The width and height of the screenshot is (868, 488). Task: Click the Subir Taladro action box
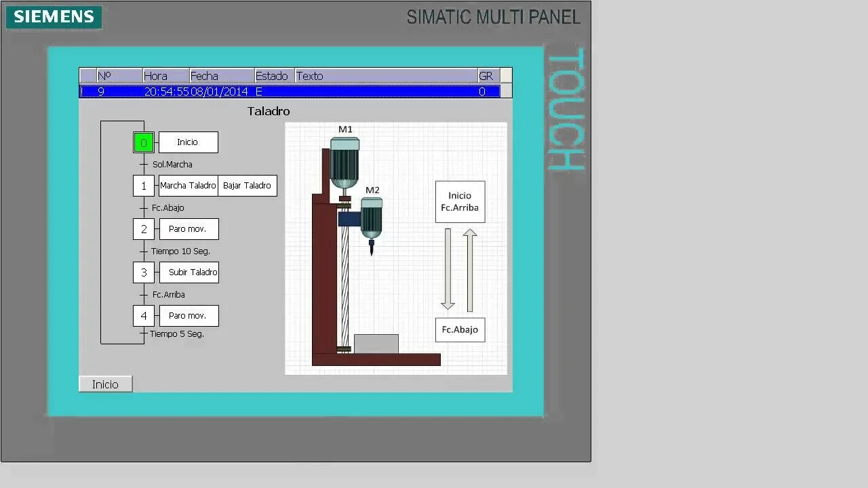[189, 272]
